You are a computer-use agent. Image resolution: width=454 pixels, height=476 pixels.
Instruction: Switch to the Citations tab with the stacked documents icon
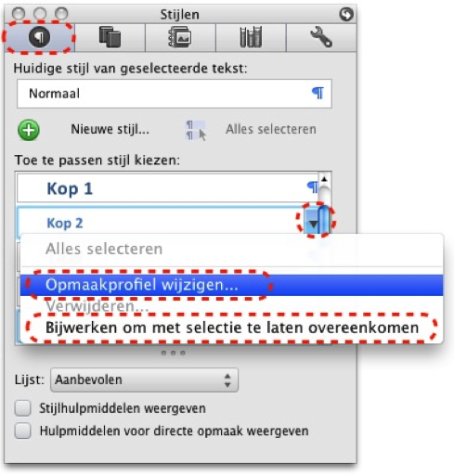point(110,37)
